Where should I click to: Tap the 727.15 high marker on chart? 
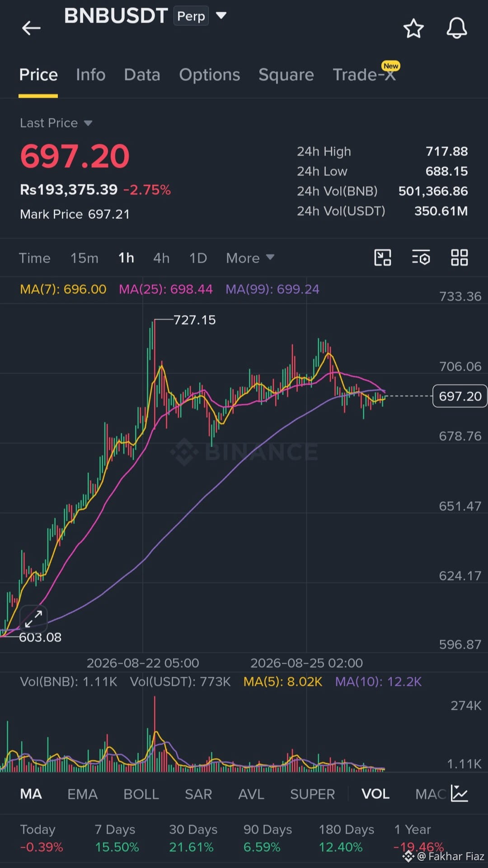pos(195,320)
